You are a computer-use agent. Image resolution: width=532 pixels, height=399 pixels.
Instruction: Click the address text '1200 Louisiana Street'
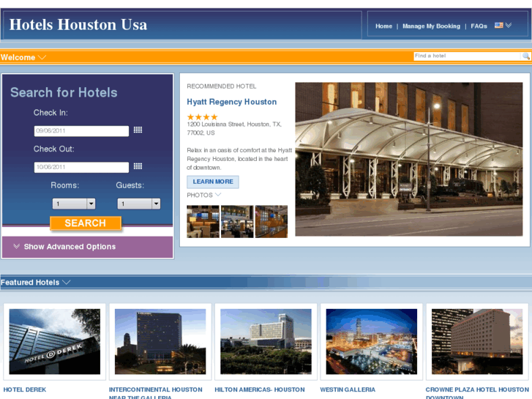pos(215,124)
